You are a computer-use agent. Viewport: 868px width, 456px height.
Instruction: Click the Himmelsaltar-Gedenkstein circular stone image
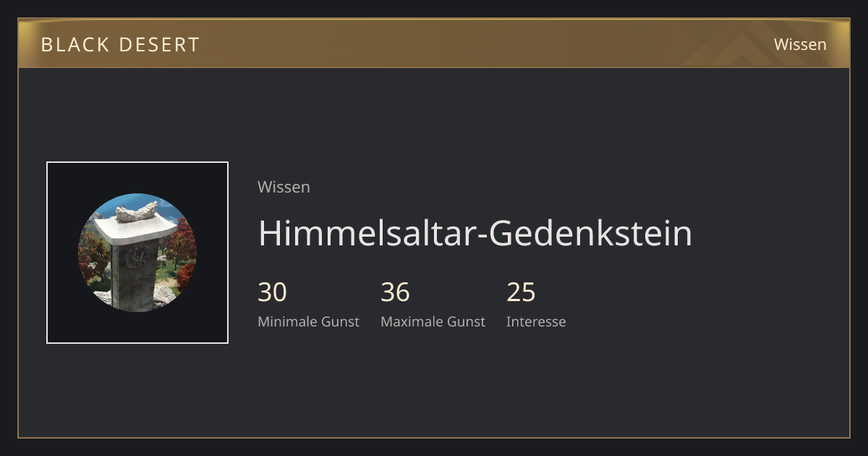137,253
